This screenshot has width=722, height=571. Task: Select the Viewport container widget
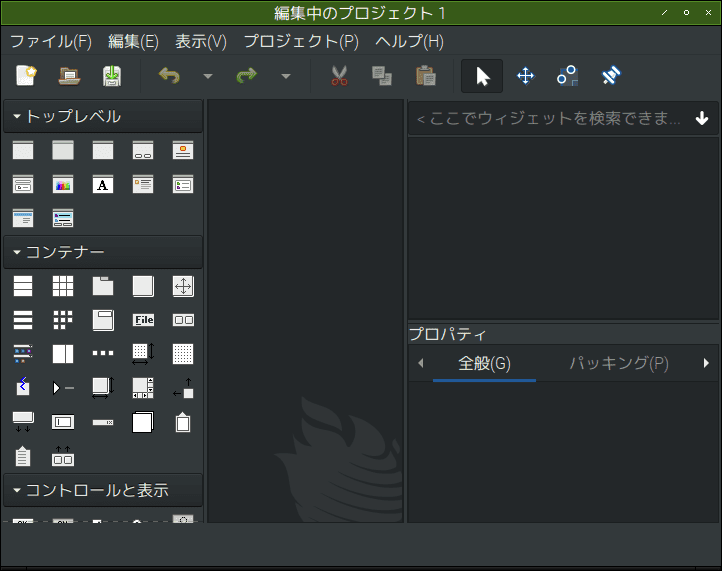[x=103, y=388]
